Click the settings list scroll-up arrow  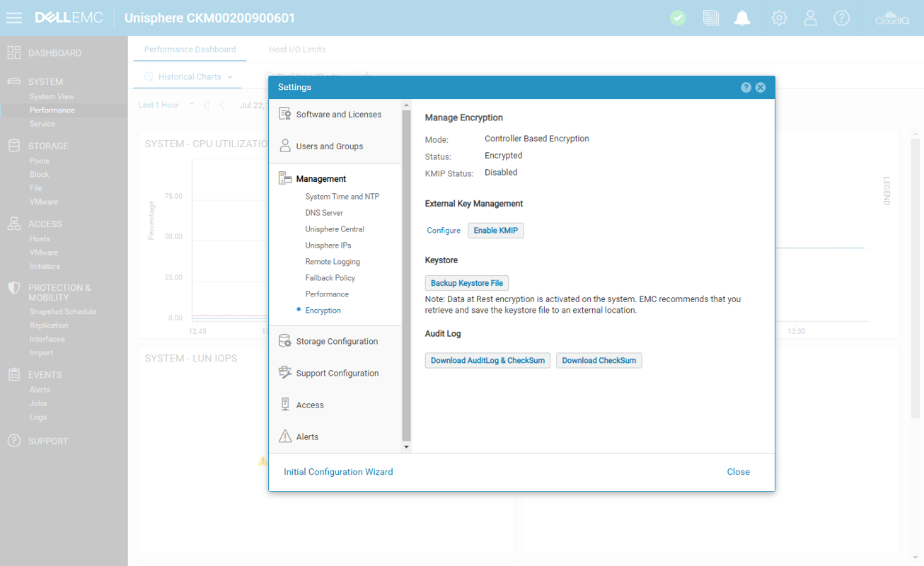point(406,105)
